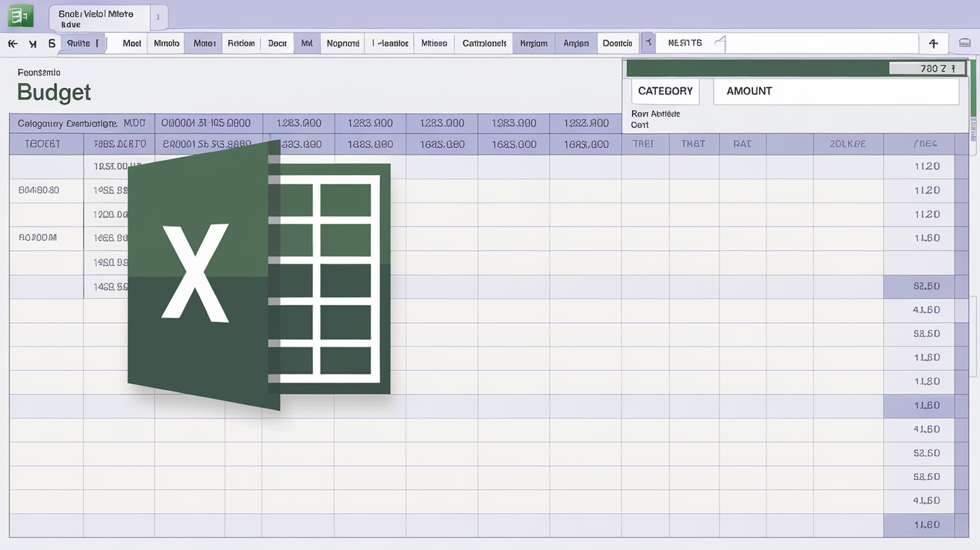Open the Doœticle tab
The height and width of the screenshot is (550, 980).
[x=617, y=43]
